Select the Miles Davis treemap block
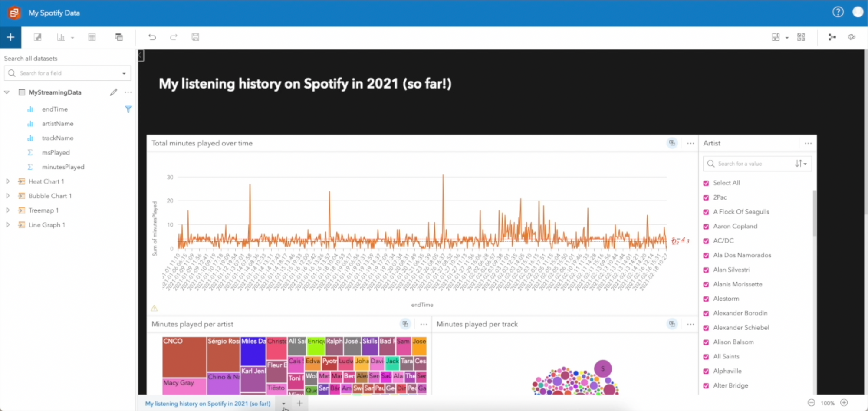The width and height of the screenshot is (868, 411). pyautogui.click(x=253, y=351)
